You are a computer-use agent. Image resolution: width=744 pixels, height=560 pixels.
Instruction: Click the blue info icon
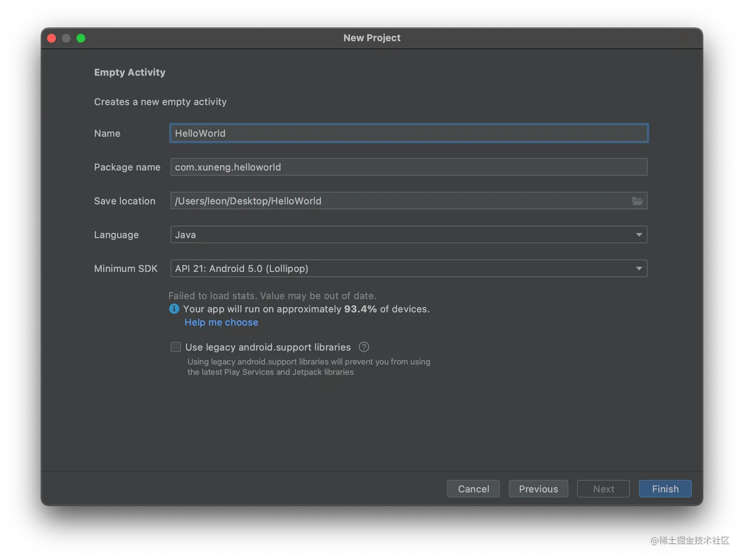point(174,309)
